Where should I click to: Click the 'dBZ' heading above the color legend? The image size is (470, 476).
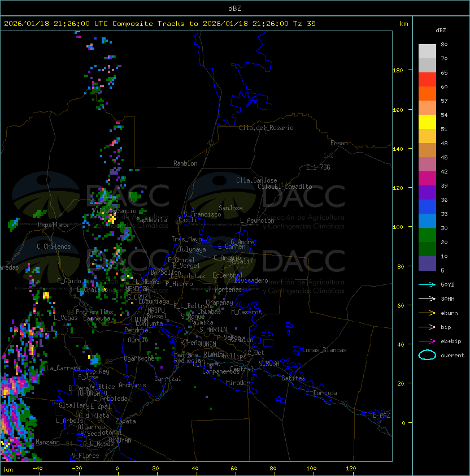[441, 31]
